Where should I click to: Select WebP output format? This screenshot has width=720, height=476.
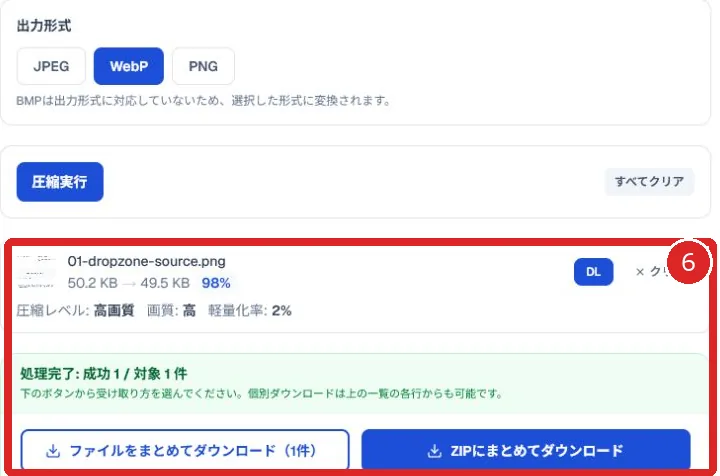pos(129,66)
